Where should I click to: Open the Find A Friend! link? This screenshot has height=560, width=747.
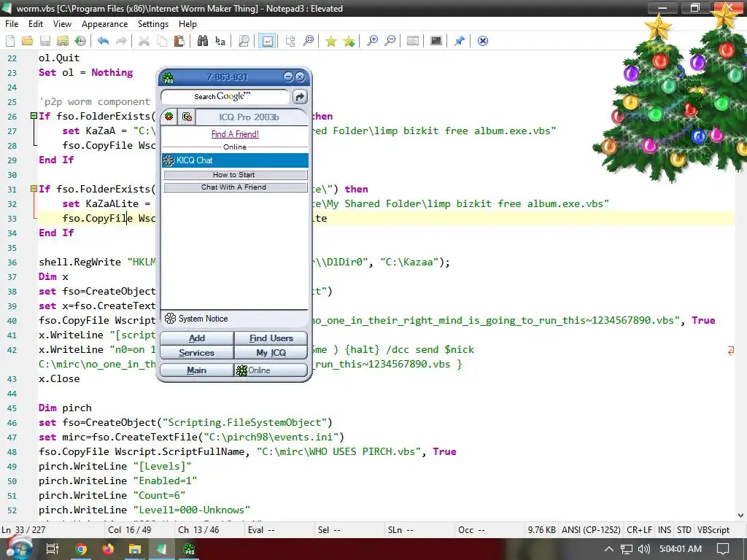tap(235, 134)
